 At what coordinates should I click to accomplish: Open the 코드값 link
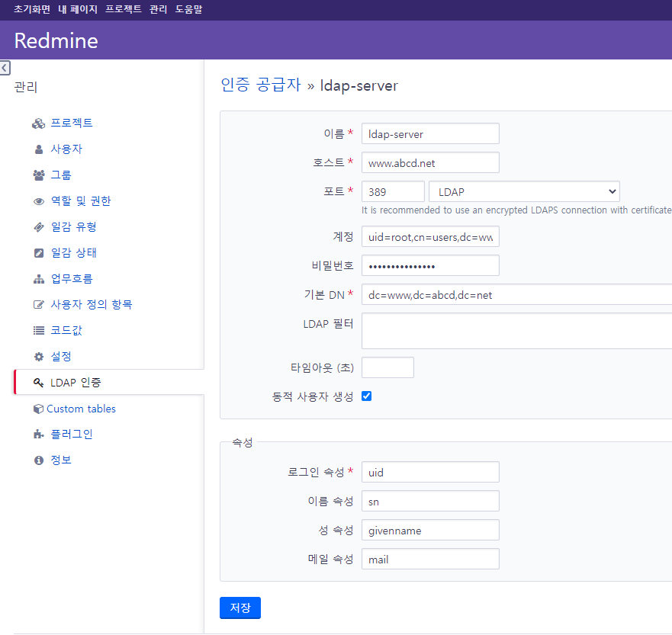pos(66,330)
